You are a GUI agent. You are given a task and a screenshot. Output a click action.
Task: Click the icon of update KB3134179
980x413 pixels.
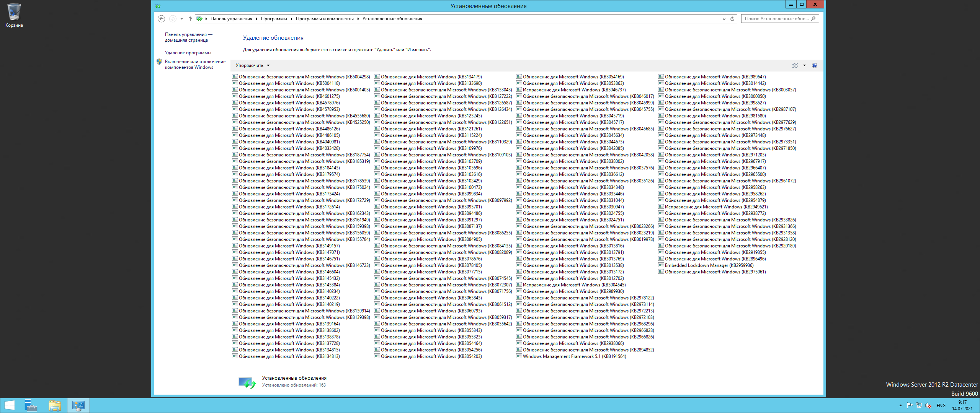click(x=377, y=76)
